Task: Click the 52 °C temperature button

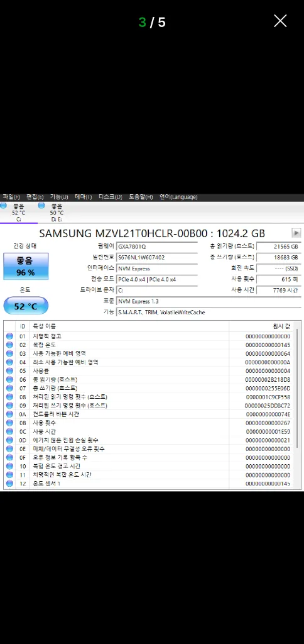Action: pos(26,306)
